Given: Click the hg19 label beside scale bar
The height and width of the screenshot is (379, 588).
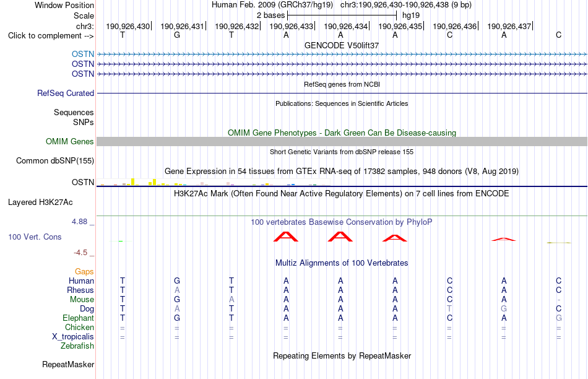Looking at the screenshot, I should (411, 15).
